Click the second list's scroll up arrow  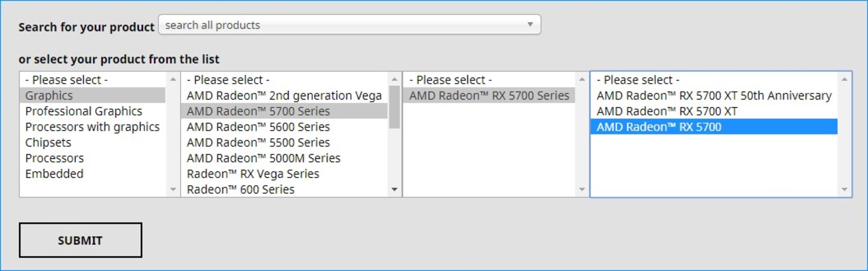point(394,79)
